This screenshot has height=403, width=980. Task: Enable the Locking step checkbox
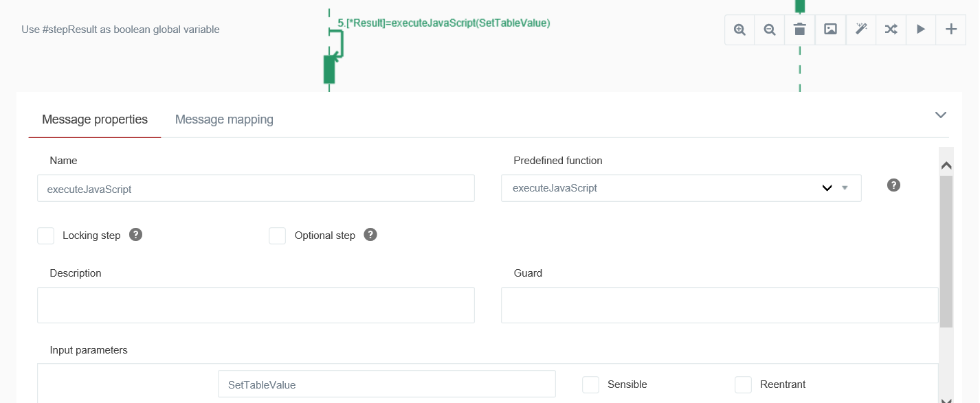pos(46,235)
